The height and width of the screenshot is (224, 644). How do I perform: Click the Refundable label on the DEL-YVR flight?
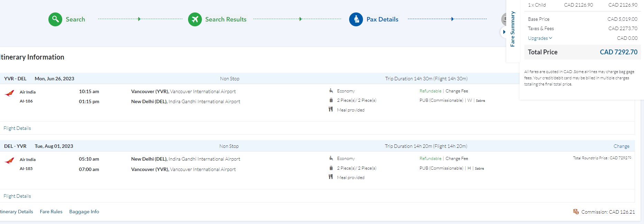click(430, 159)
